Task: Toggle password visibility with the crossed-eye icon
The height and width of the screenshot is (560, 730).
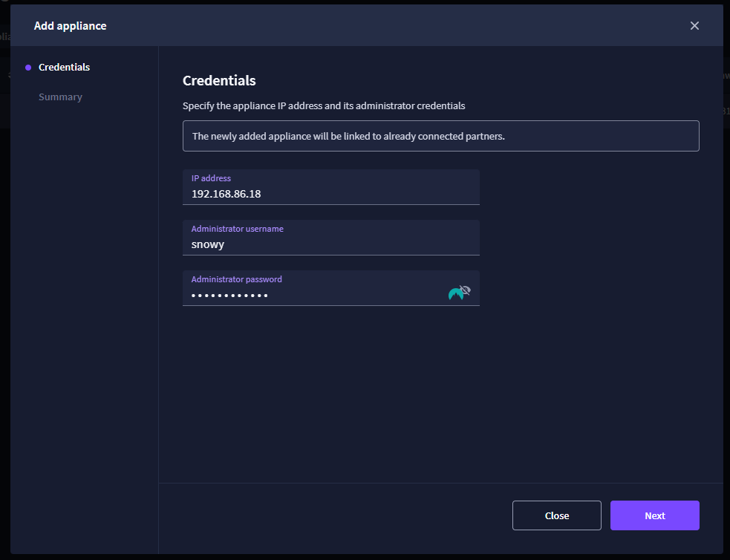Action: point(465,290)
